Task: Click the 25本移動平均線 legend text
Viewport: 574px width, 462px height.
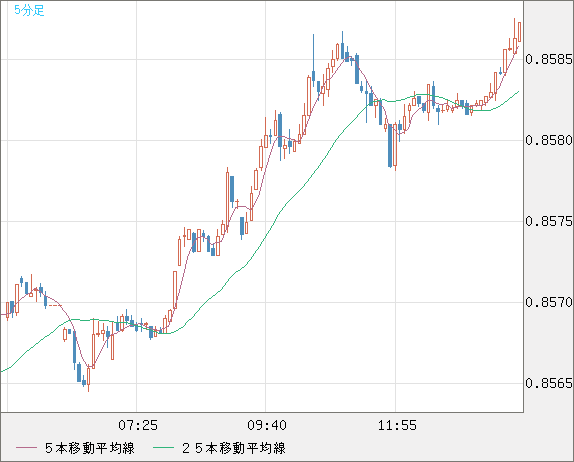Action: [234, 448]
